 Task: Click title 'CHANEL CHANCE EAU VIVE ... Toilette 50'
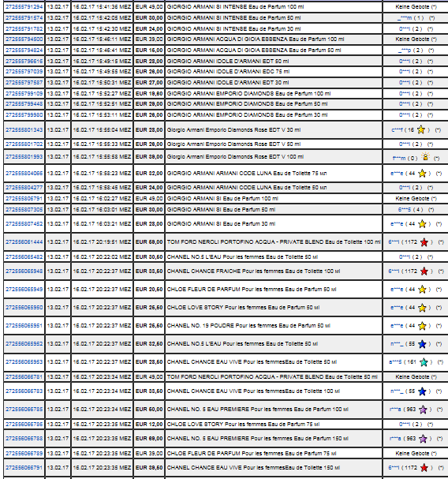pos(252,362)
